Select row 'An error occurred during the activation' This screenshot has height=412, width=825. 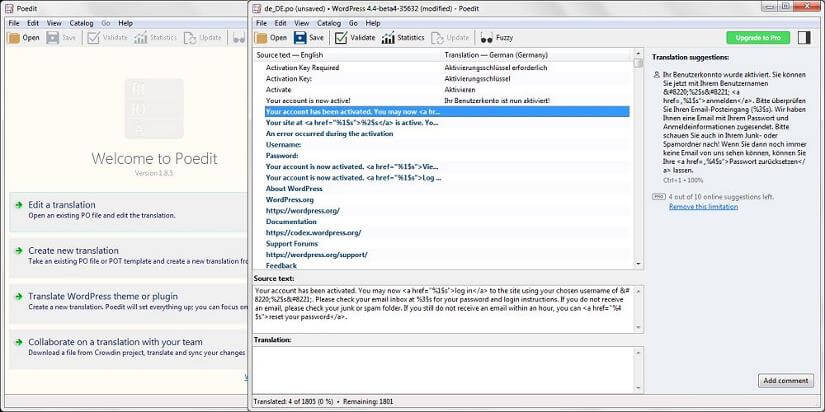click(x=447, y=134)
